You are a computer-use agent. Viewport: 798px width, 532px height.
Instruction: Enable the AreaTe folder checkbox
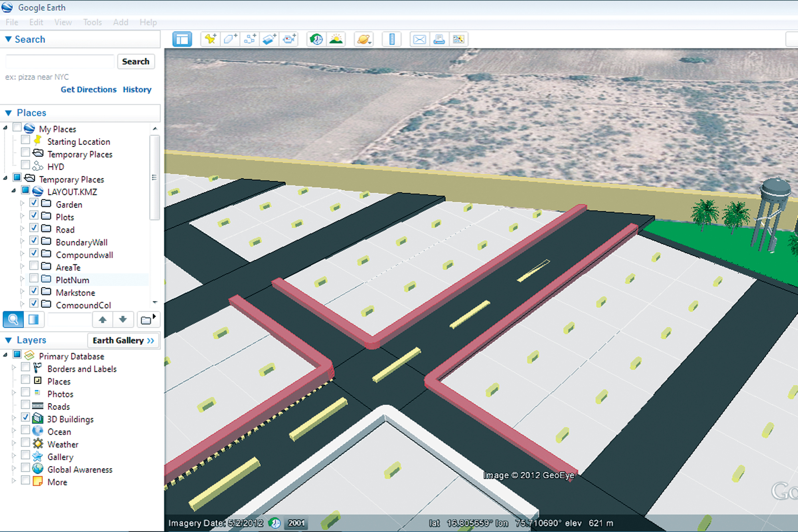34,266
